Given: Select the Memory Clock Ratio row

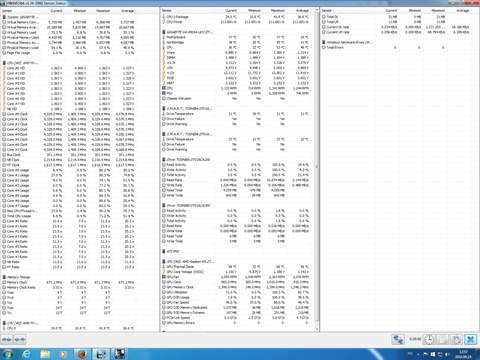Looking at the screenshot, I should tap(68, 287).
